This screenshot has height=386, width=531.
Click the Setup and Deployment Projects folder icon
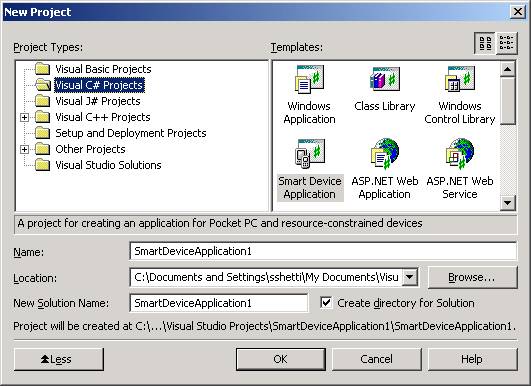(x=43, y=133)
